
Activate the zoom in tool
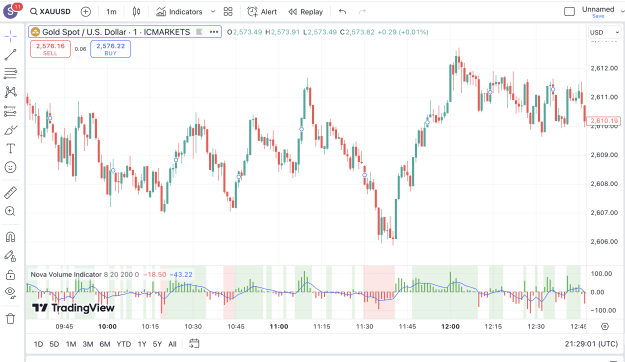[11, 211]
